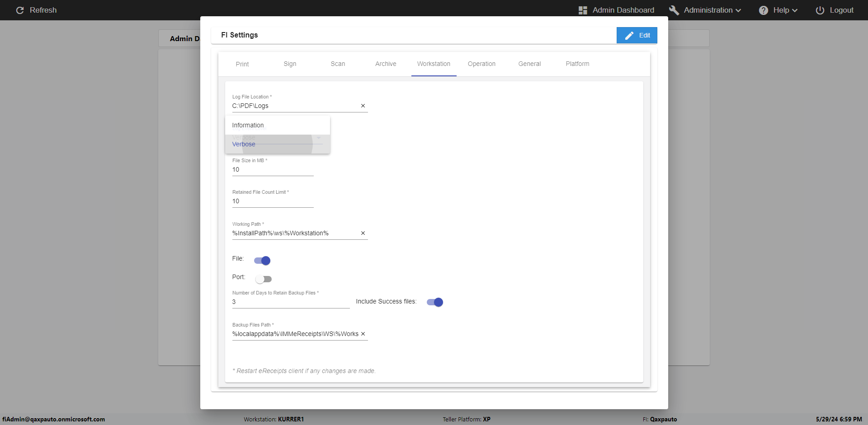Click the Edit button
Viewport: 868px width, 425px height.
[x=637, y=35]
